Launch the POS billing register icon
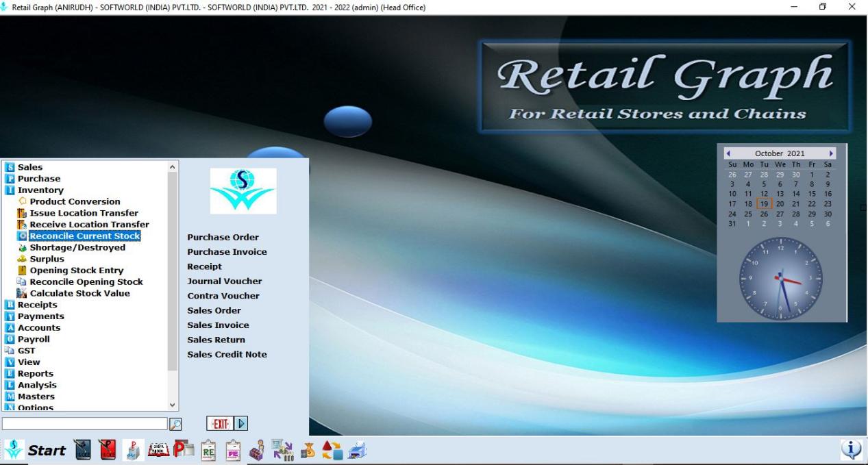 pyautogui.click(x=133, y=450)
